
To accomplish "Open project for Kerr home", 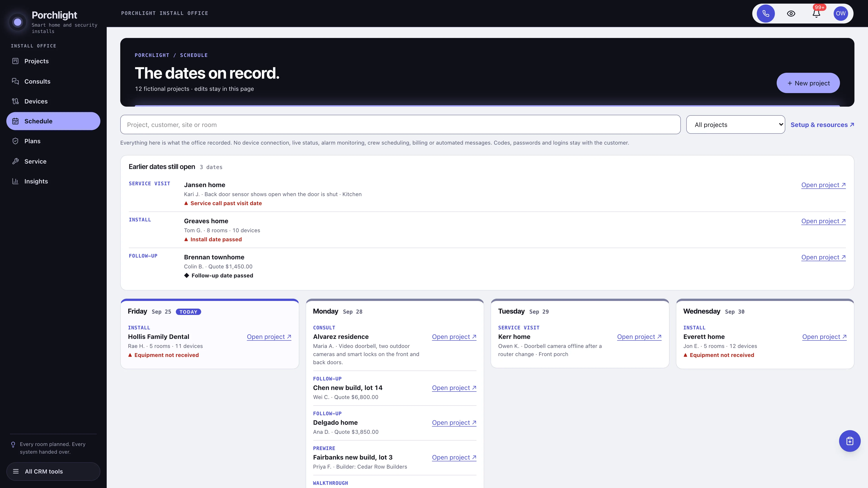I will 639,337.
